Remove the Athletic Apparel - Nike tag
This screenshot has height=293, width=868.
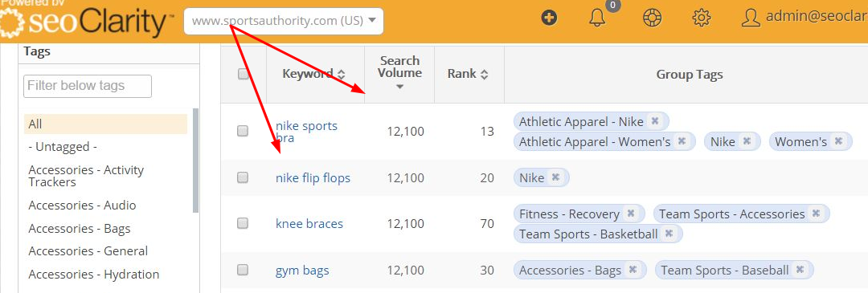(655, 121)
